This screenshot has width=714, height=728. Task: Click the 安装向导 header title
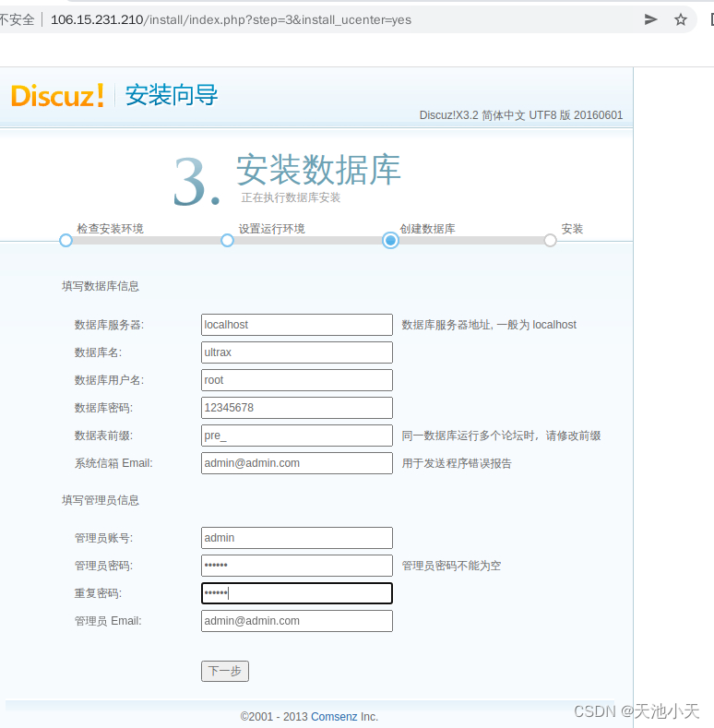point(172,95)
